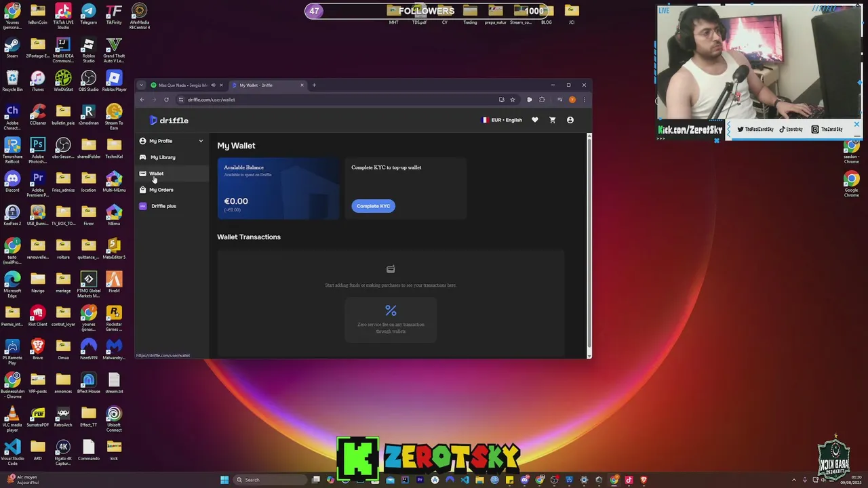The image size is (868, 488).
Task: Open VLC media player desktop shortcut
Action: coord(12,419)
